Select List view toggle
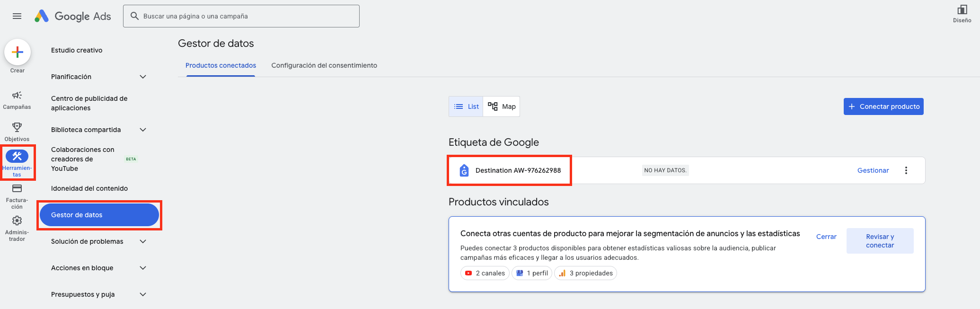This screenshot has width=980, height=309. [x=466, y=106]
